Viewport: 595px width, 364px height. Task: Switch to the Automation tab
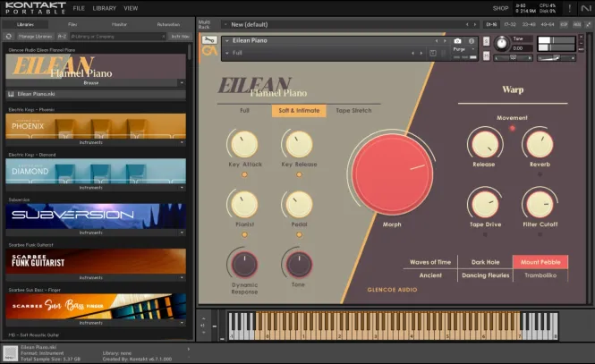click(x=168, y=24)
